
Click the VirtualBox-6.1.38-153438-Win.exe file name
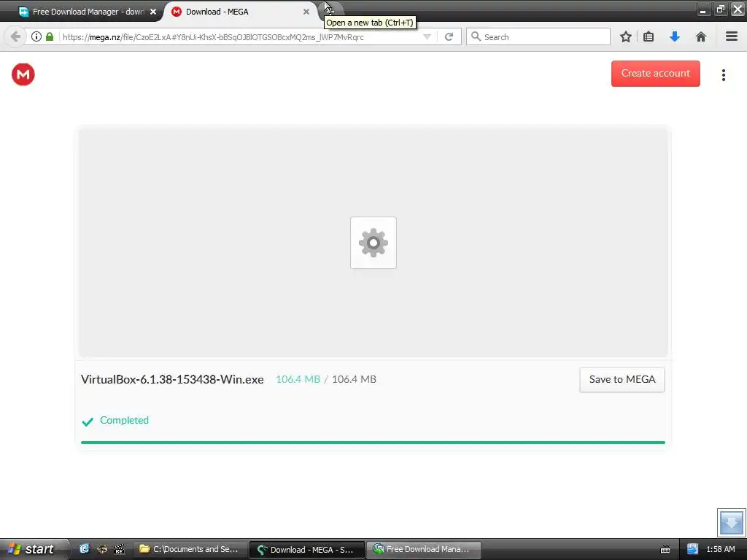[172, 379]
